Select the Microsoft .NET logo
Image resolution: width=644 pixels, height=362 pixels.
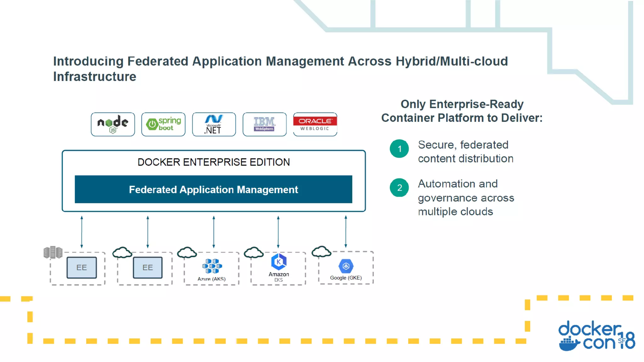214,124
